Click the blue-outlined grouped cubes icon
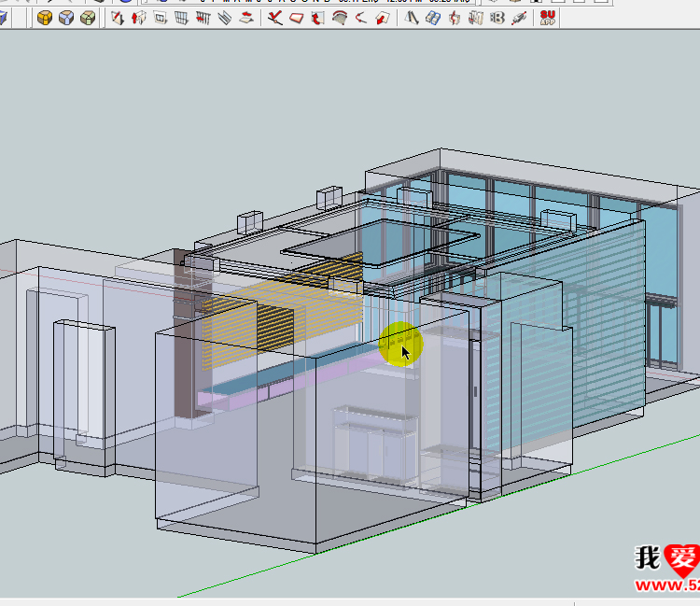This screenshot has height=606, width=700. pos(432,19)
